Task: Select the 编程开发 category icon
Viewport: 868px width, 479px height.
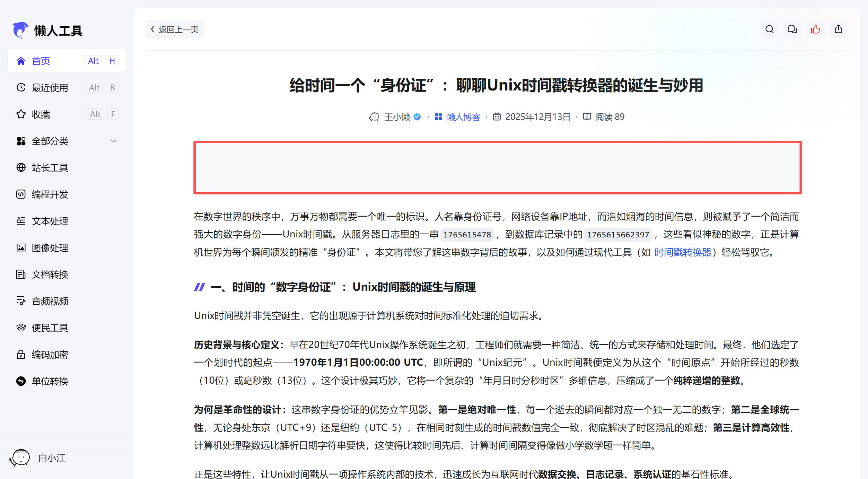Action: pos(21,194)
